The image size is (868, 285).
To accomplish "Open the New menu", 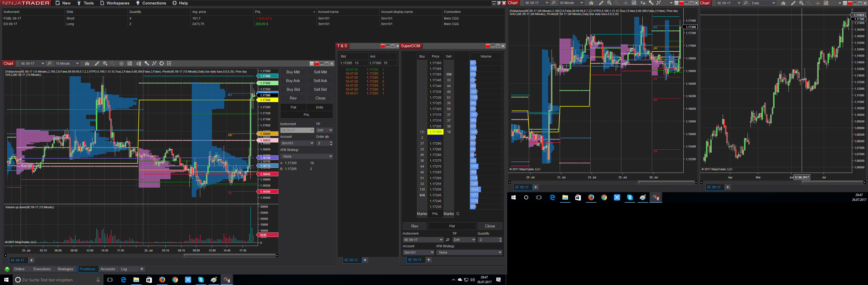I will 63,3.
